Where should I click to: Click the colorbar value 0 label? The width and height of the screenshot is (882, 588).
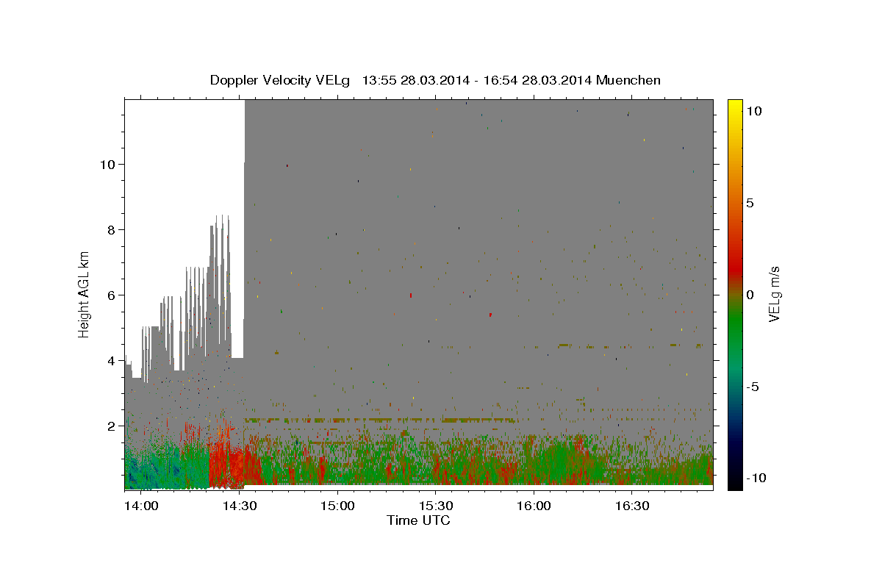[750, 295]
